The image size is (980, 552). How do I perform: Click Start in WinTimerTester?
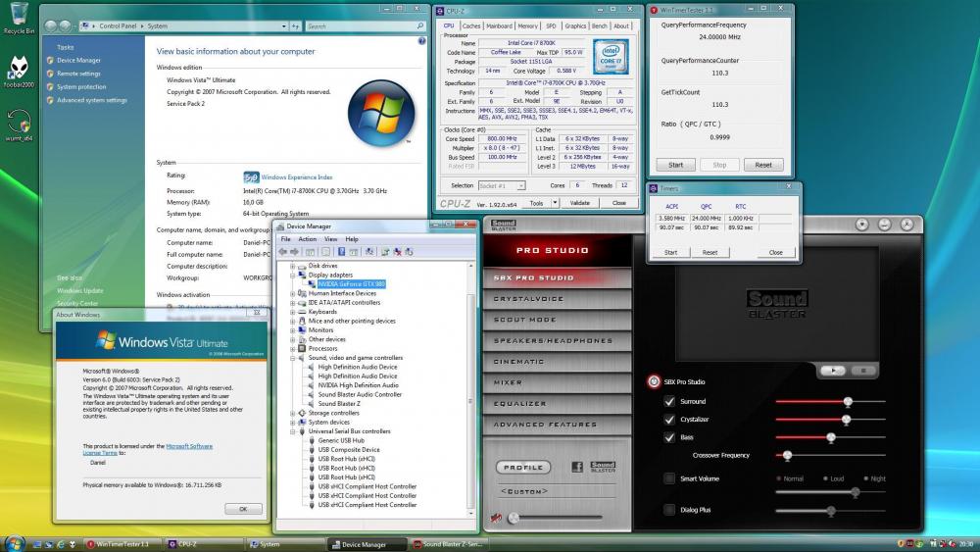[675, 165]
